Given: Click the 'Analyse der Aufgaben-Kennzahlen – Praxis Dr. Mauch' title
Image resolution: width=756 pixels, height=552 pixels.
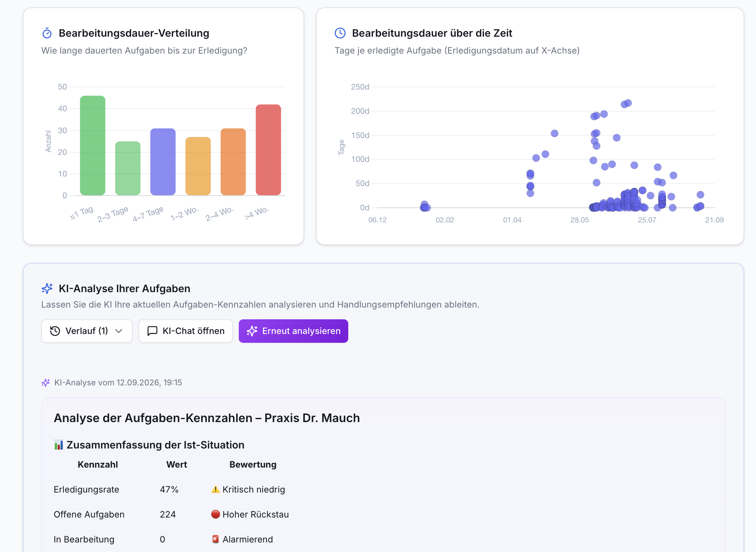Looking at the screenshot, I should pos(207,418).
